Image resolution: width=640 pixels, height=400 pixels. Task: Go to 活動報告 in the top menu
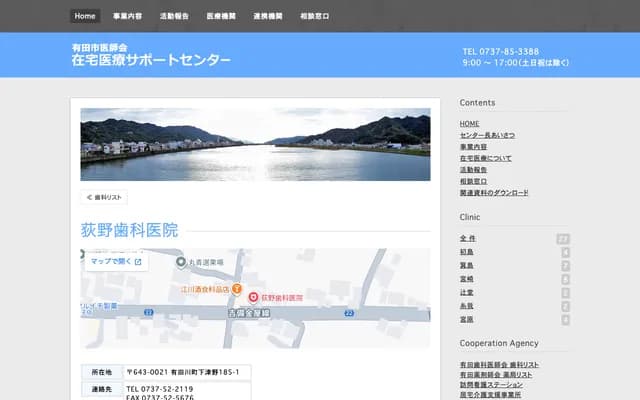[x=174, y=16]
